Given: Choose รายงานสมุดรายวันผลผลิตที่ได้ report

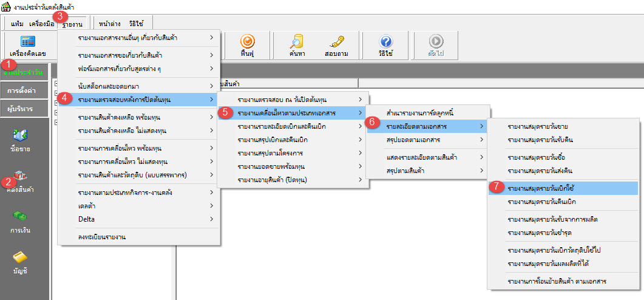Looking at the screenshot, I should (x=563, y=264).
